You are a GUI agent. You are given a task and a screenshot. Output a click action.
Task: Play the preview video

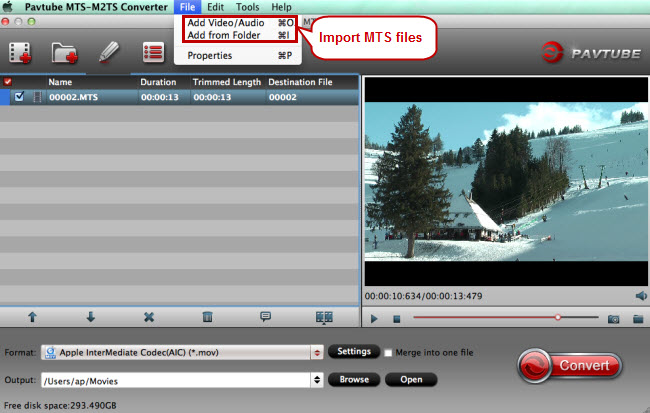pos(374,319)
